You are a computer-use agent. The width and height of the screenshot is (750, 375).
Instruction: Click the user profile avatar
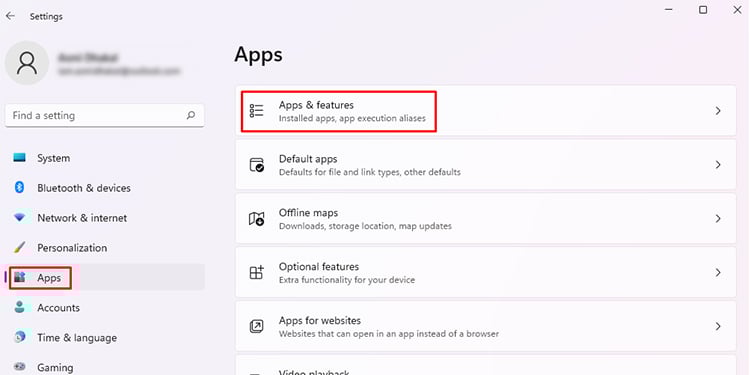click(x=27, y=63)
